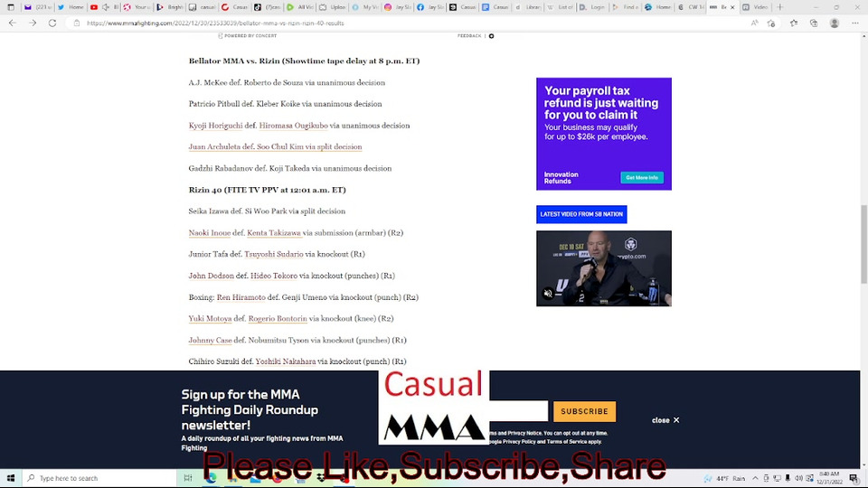The image size is (868, 488).
Task: Open the favorites list icon
Action: click(x=794, y=23)
